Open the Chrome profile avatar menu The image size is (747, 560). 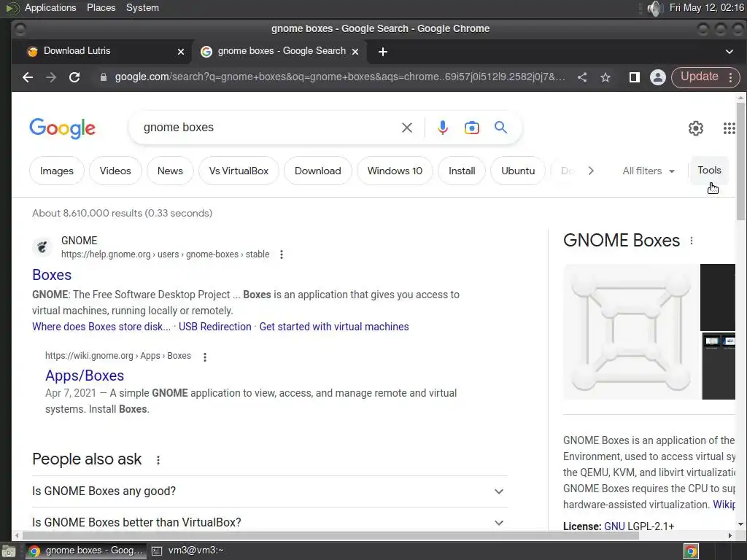pyautogui.click(x=657, y=77)
